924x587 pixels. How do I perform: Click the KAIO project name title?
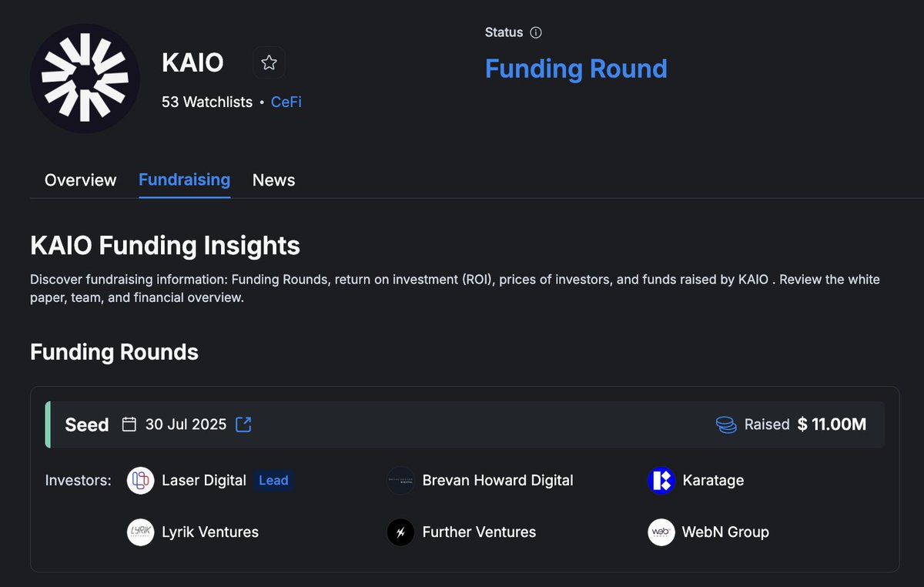coord(192,62)
